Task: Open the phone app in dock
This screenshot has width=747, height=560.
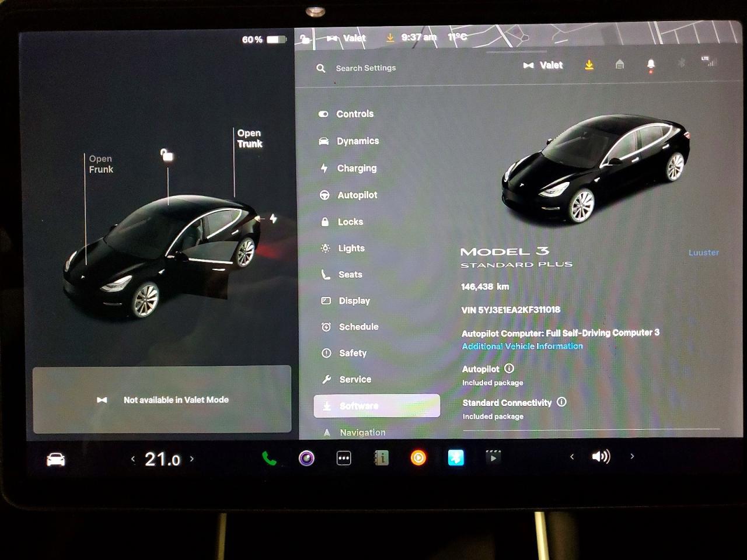Action: pos(269,459)
